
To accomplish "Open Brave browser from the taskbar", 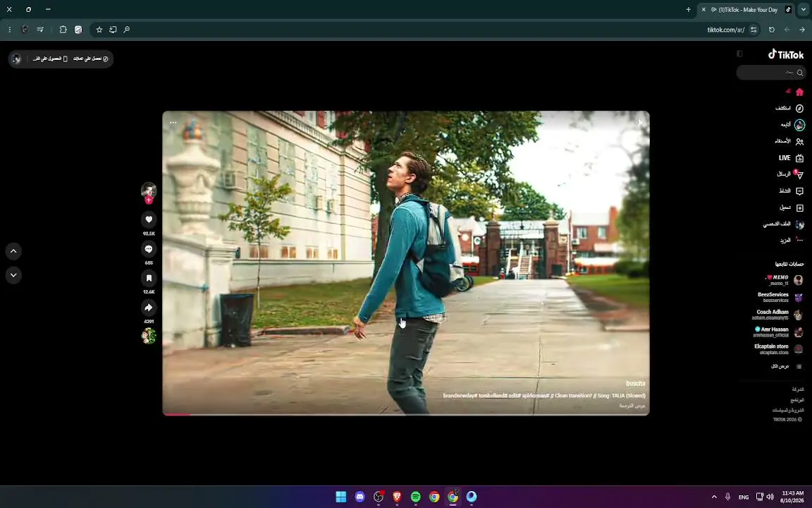I will (x=397, y=497).
